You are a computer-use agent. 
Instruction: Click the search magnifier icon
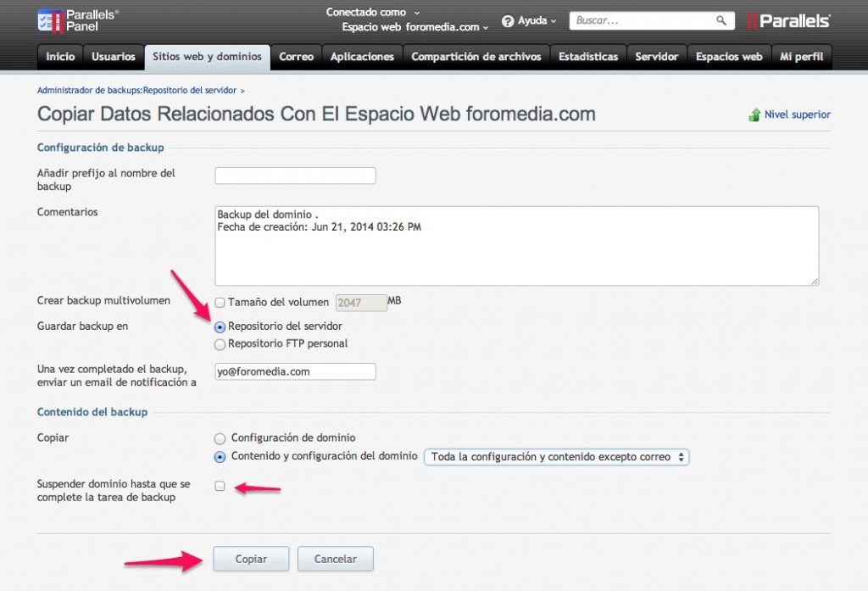721,20
